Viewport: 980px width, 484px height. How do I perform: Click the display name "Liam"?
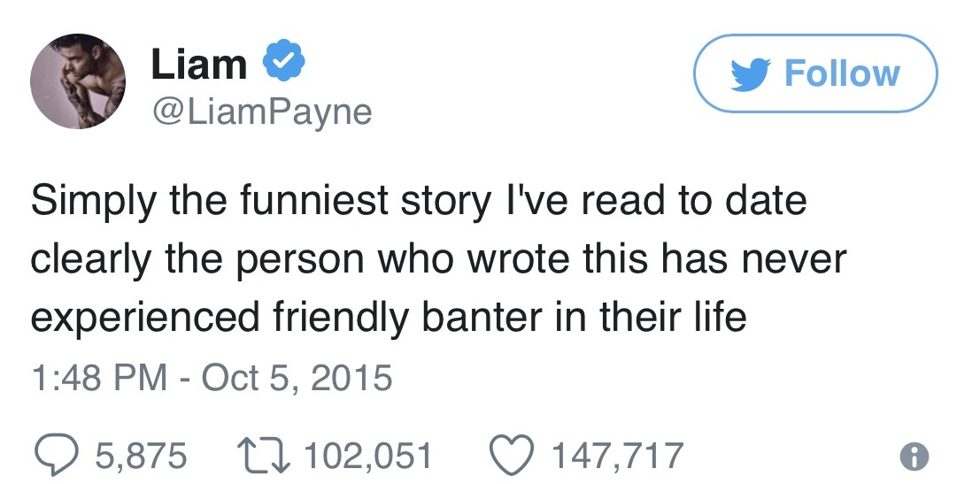pos(198,65)
